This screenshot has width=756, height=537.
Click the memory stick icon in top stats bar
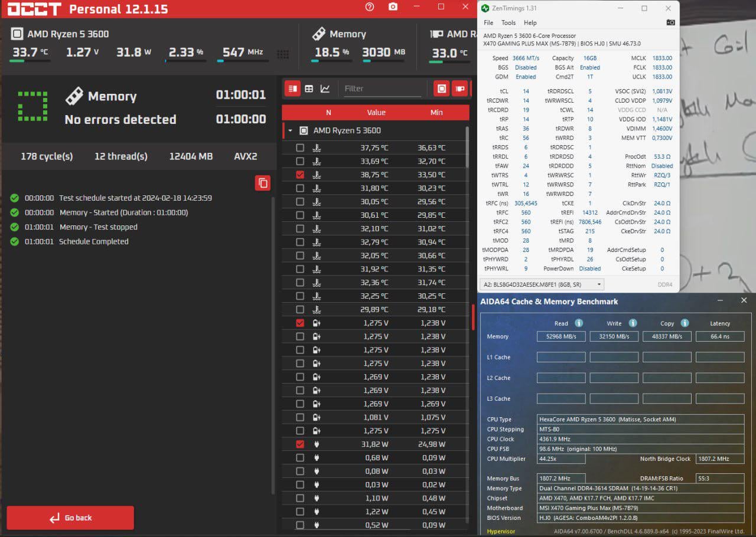pos(318,34)
